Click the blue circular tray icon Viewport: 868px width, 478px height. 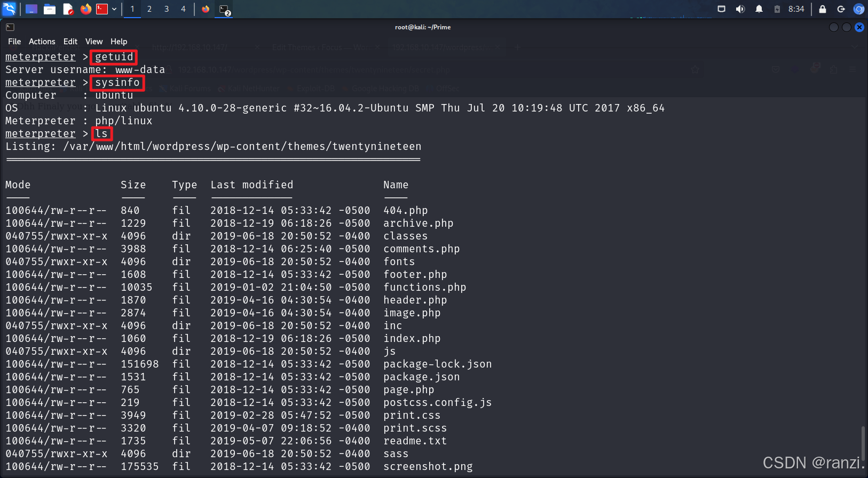click(858, 9)
